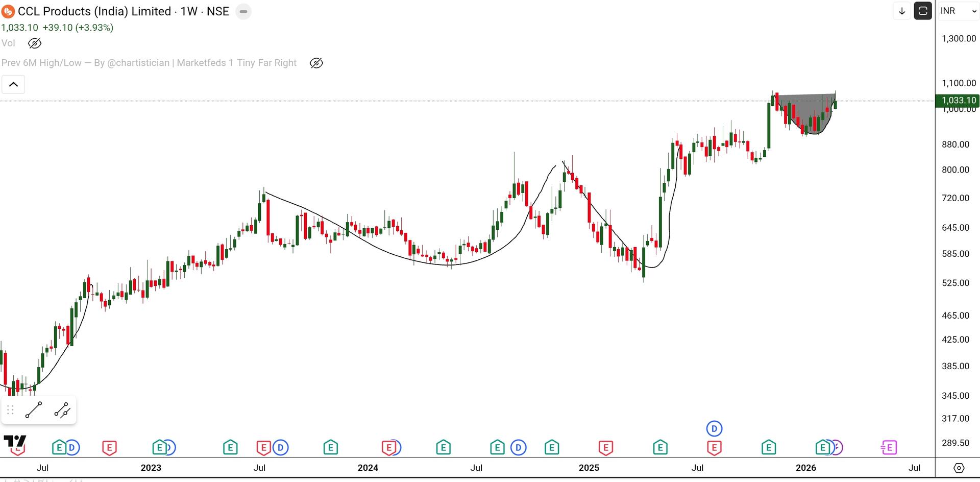
Task: Click the symbol title CCL Products (India) Limited
Action: (x=94, y=11)
